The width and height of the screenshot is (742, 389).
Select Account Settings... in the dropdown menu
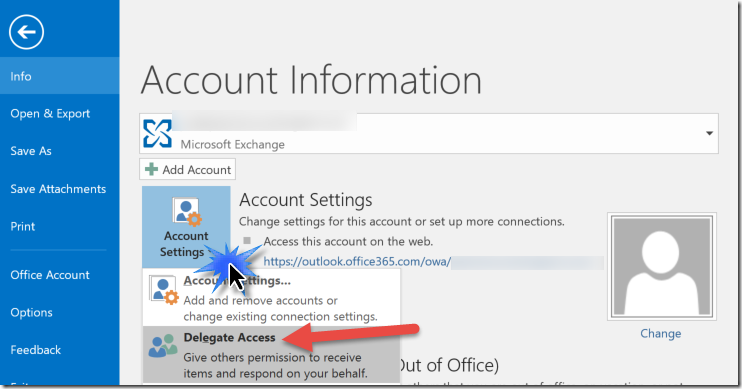coord(272,298)
